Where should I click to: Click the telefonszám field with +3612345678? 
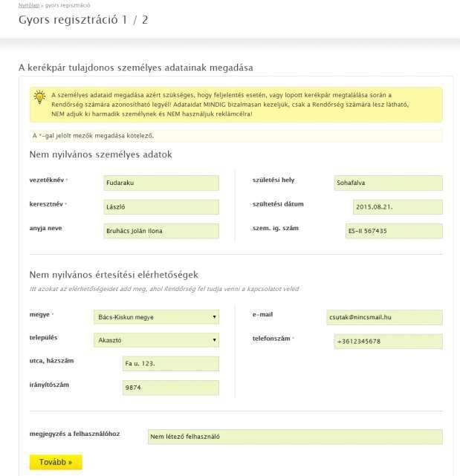pos(388,342)
